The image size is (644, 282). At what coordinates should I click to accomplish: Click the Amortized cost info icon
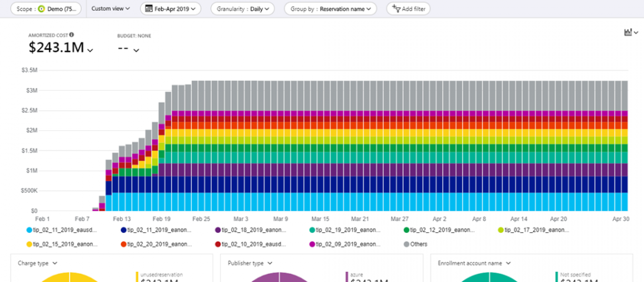coord(72,35)
